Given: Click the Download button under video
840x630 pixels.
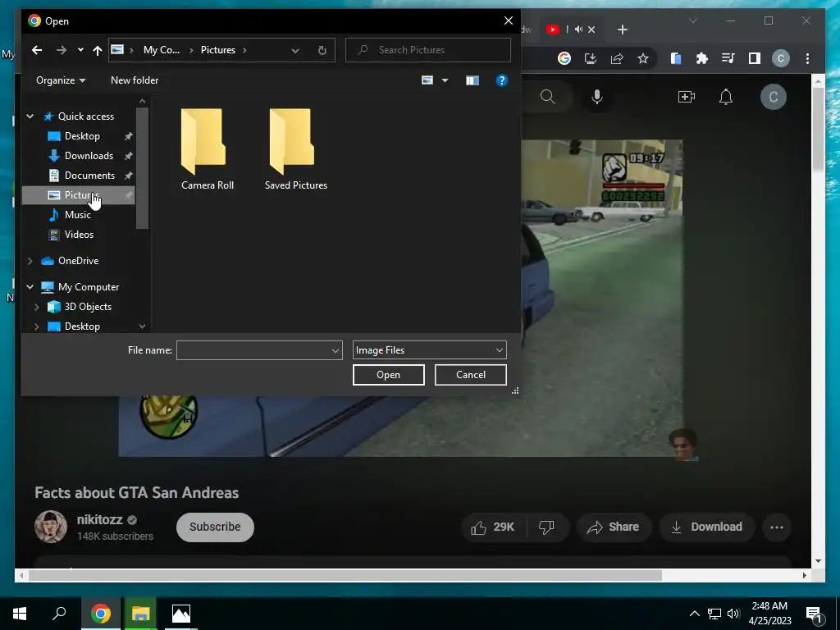Looking at the screenshot, I should coord(706,527).
